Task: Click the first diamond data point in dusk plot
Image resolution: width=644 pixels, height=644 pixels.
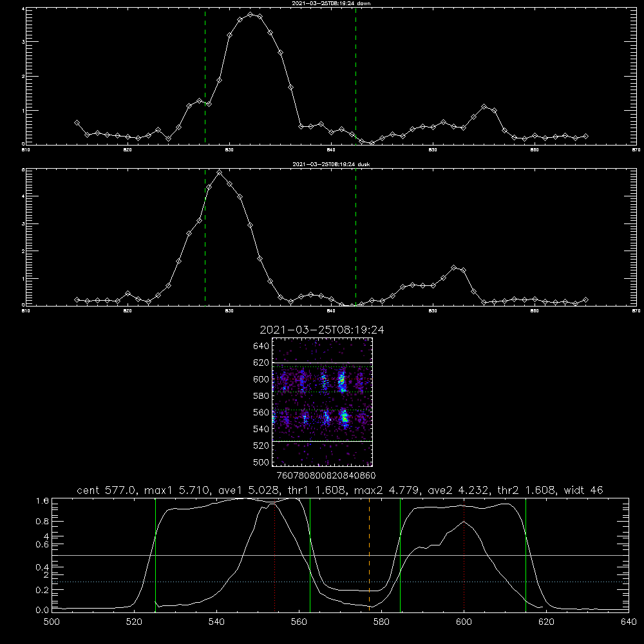Action: coord(77,300)
